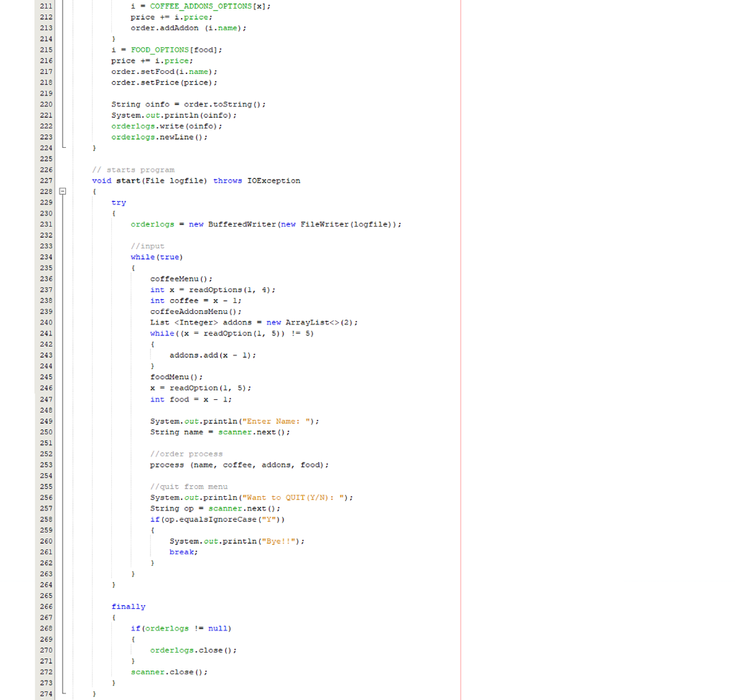Click the scanner.close() call
Viewport: 735px width, 700px height.
(x=168, y=671)
